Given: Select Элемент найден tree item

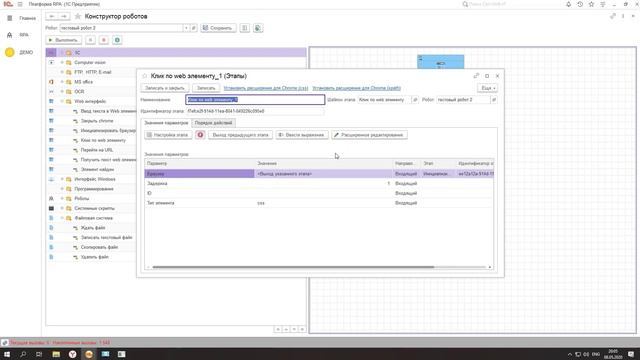Looking at the screenshot, I should pyautogui.click(x=97, y=169).
